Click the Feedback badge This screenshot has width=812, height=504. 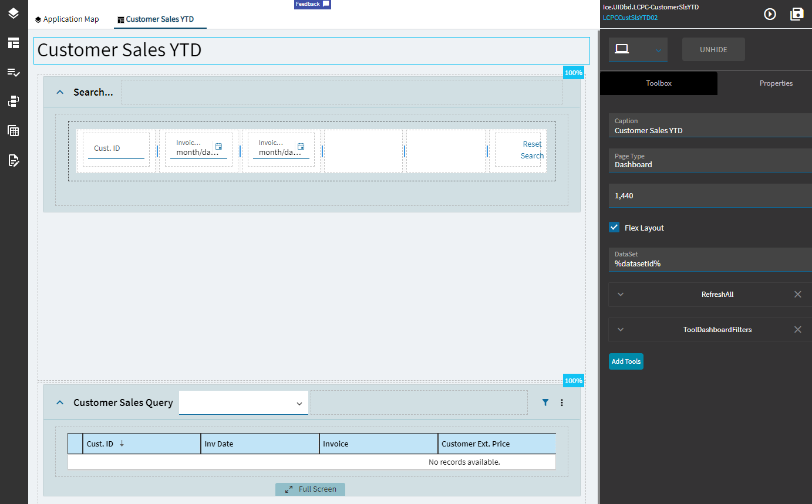(x=312, y=4)
